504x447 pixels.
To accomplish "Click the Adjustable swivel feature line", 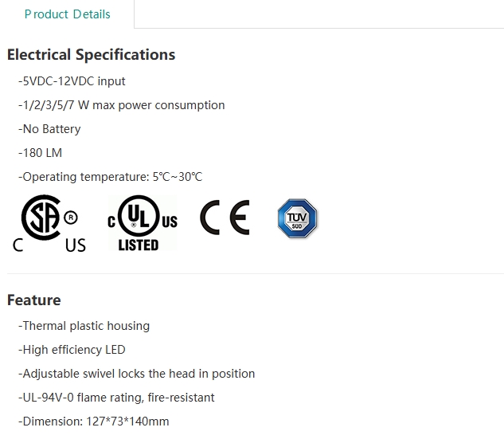I will click(x=136, y=374).
